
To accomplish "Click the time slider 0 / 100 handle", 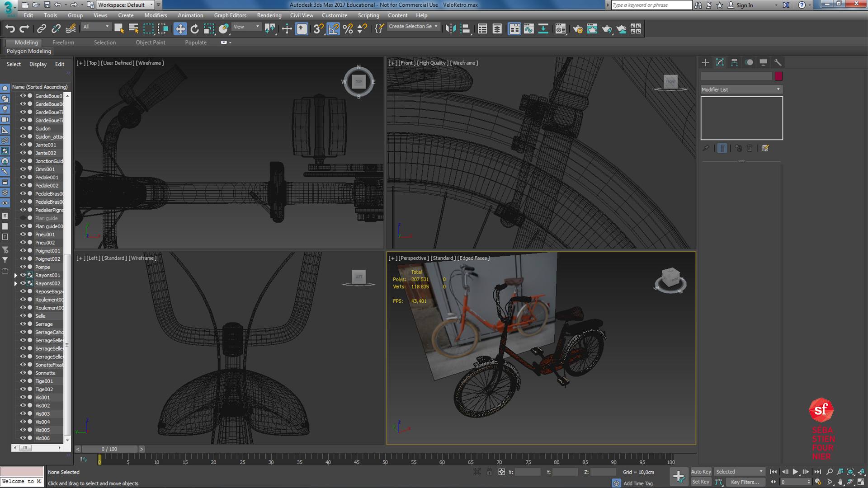I will click(x=109, y=449).
